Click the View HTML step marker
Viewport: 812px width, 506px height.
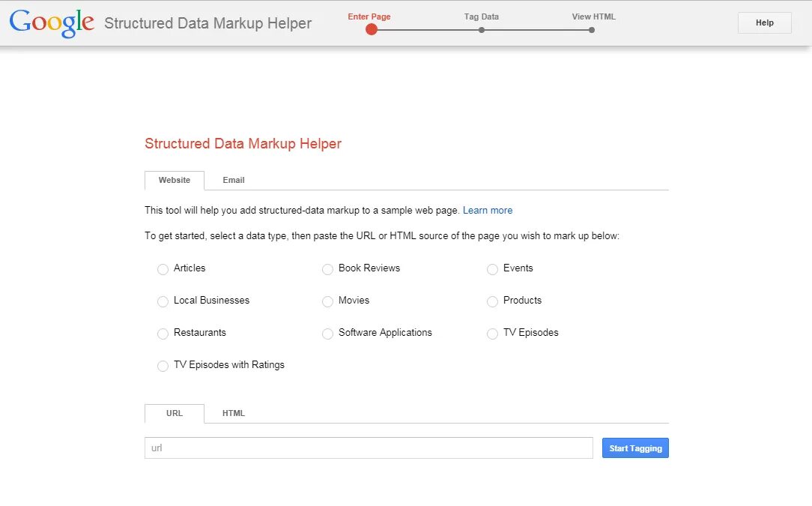[591, 30]
